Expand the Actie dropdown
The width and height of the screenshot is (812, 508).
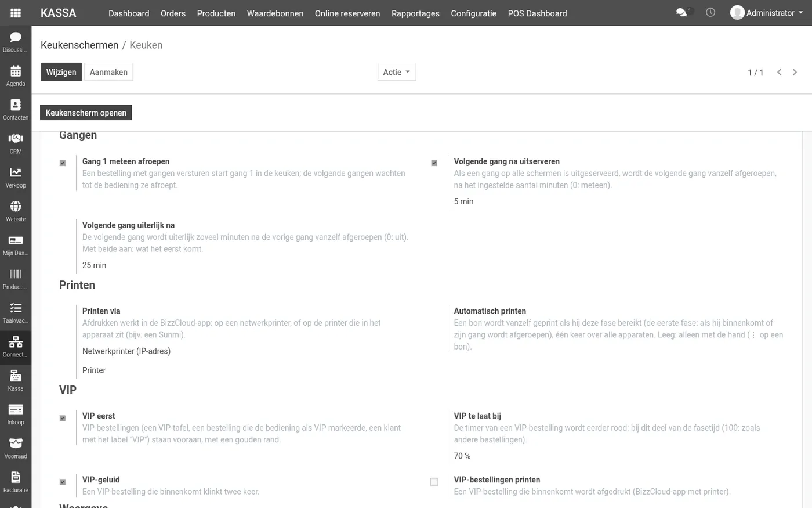pos(397,72)
